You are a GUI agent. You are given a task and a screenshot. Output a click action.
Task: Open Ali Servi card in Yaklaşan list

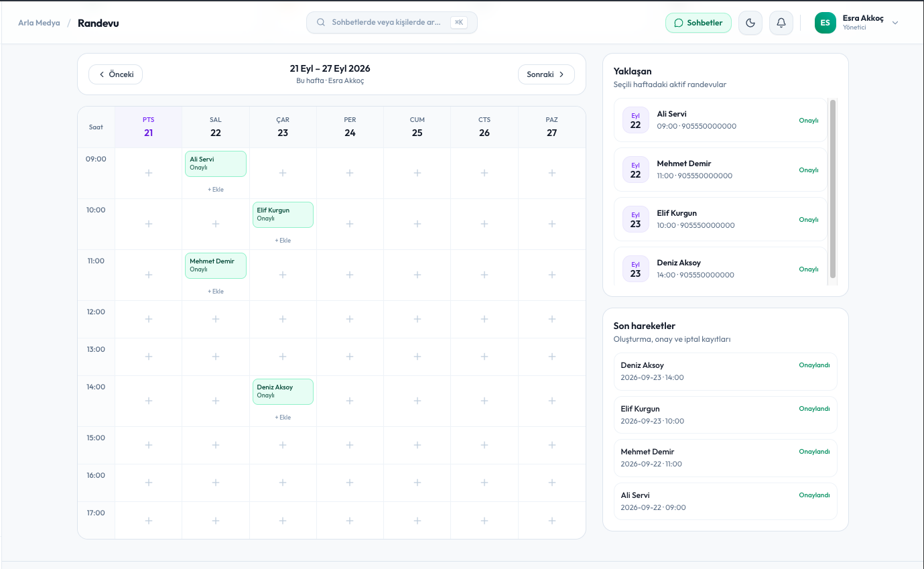[721, 120]
